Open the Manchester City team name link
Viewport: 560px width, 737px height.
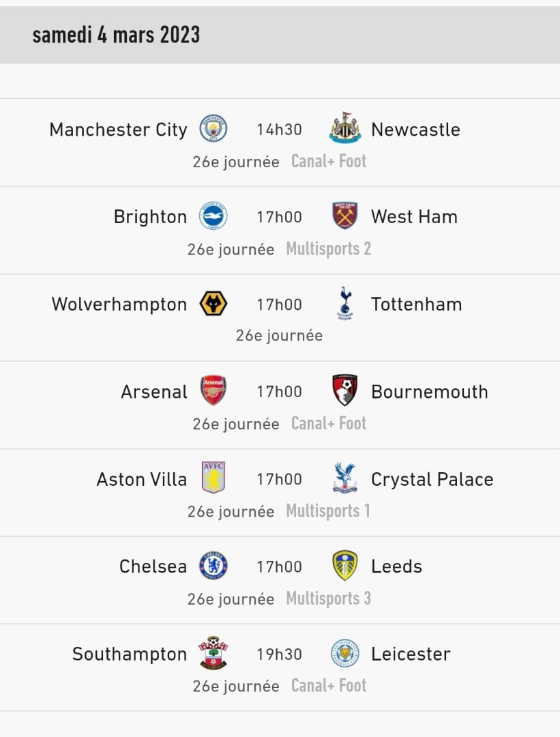coord(118,130)
